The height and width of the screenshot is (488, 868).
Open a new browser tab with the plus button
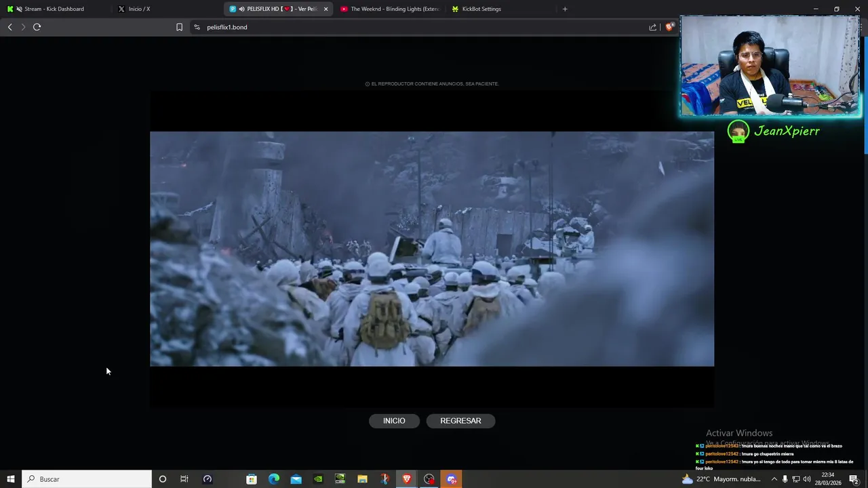[x=565, y=9]
